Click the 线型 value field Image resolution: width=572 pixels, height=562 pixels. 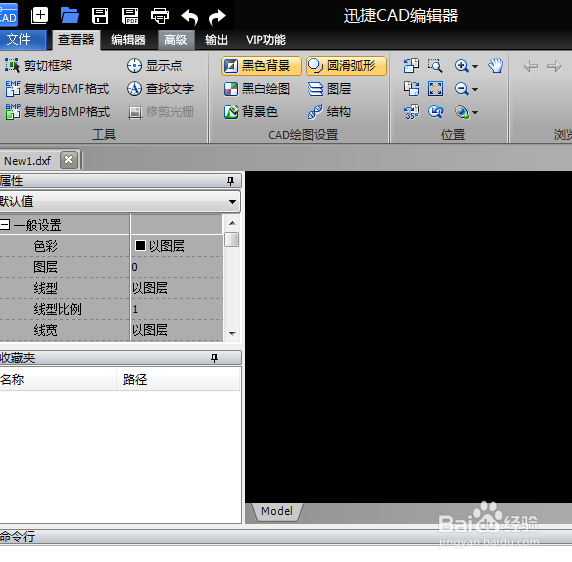(177, 288)
